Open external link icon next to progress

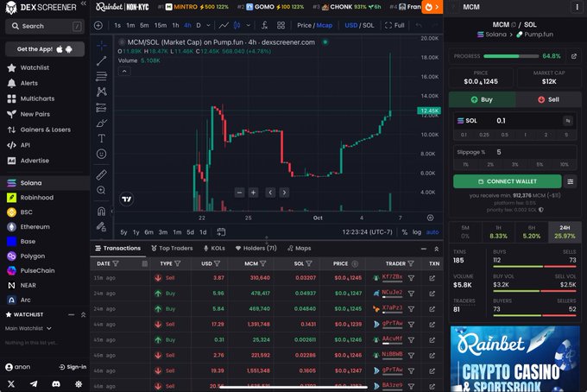tap(573, 56)
